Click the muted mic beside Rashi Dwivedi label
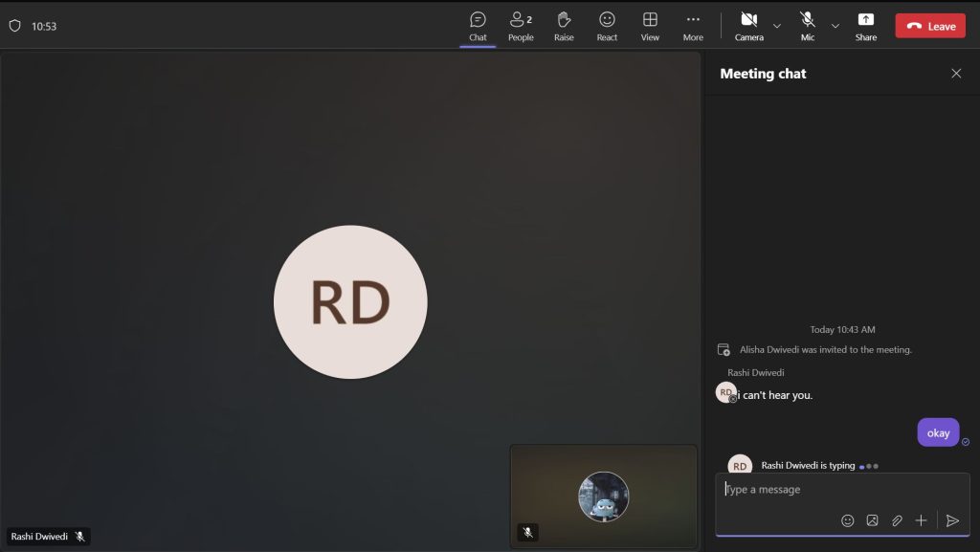The image size is (980, 552). click(x=80, y=537)
